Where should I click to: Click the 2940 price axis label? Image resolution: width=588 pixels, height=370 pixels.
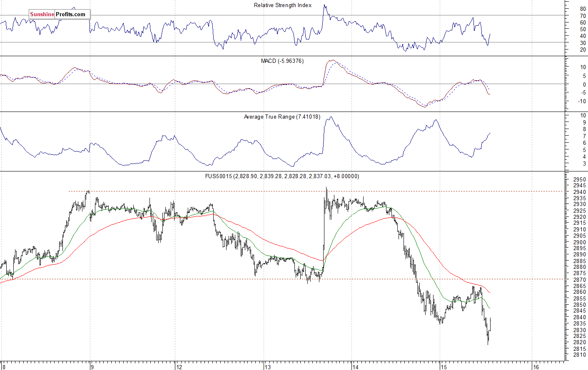580,192
